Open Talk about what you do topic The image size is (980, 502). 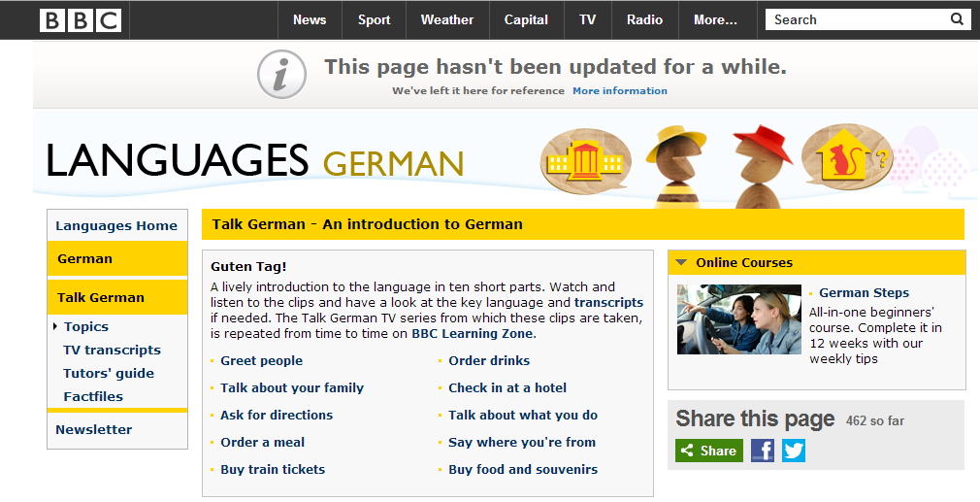pos(522,416)
